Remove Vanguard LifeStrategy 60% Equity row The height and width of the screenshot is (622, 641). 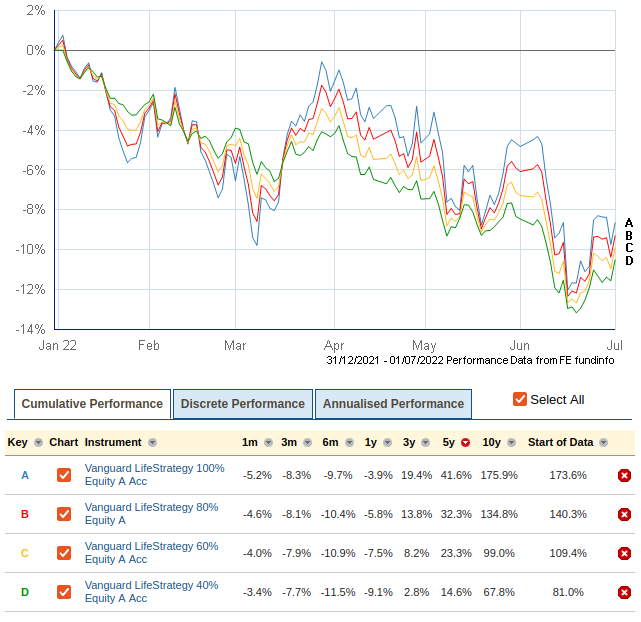[x=625, y=553]
